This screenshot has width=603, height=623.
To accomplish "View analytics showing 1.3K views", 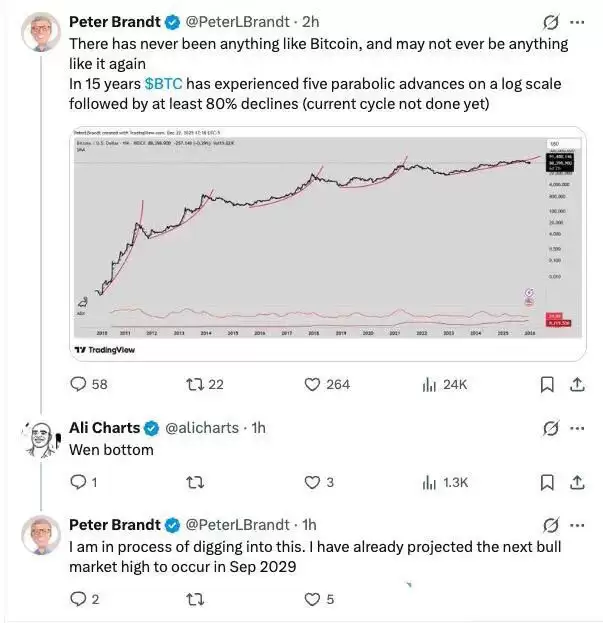I will pyautogui.click(x=431, y=482).
